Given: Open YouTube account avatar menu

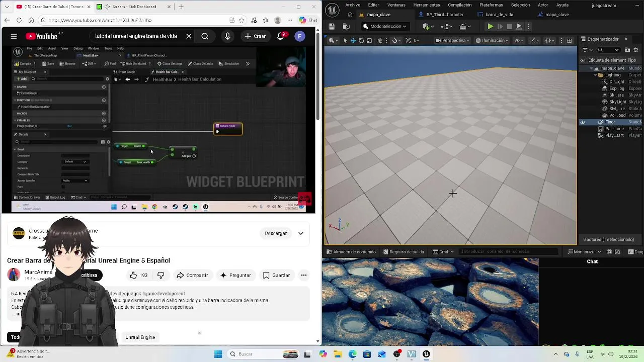Looking at the screenshot, I should coord(300,36).
